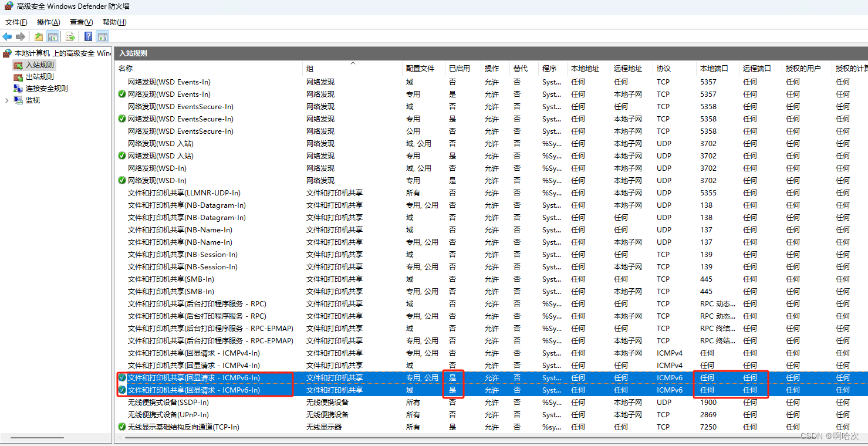This screenshot has height=446, width=868.
Task: Open the 操作(A) menu
Action: tap(48, 22)
